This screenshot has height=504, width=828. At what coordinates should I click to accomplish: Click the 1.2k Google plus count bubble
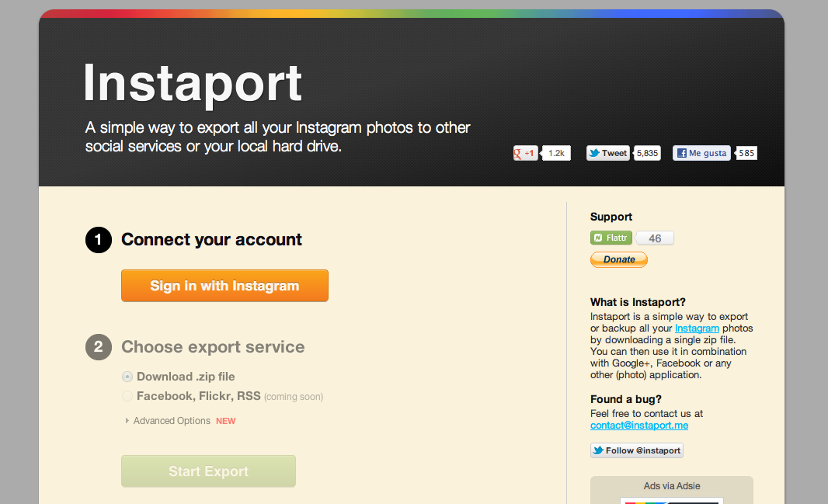pos(556,153)
